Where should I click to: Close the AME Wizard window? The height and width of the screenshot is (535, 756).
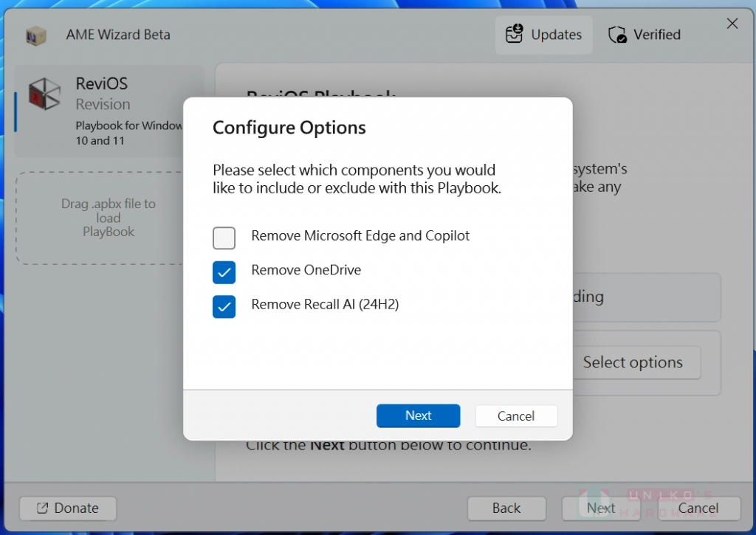tap(732, 23)
